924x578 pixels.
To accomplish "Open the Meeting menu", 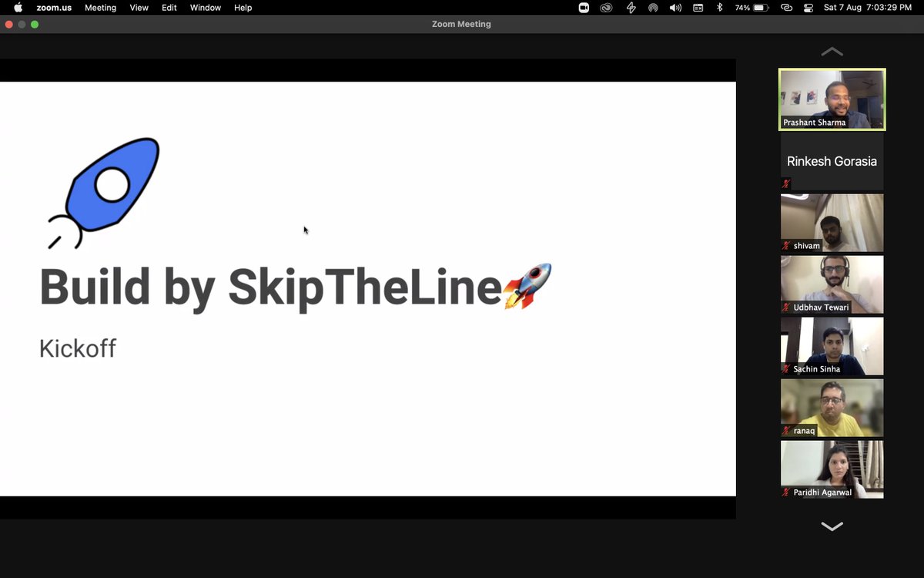I will (x=100, y=8).
